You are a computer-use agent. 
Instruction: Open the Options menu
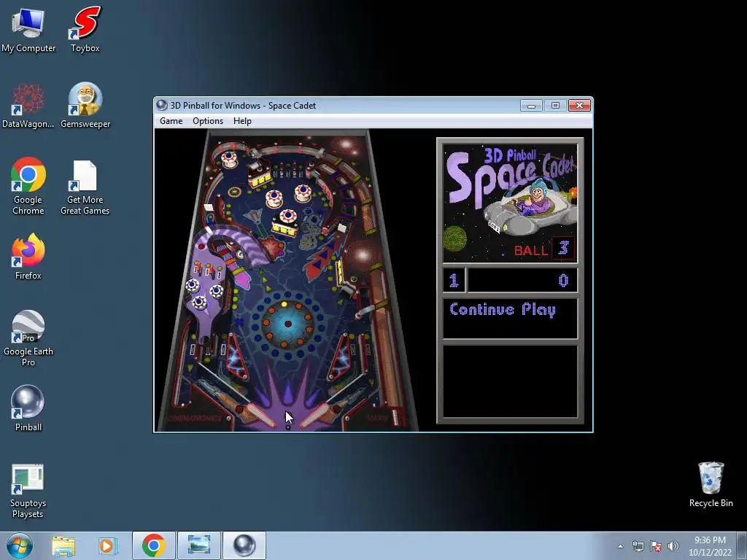coord(208,121)
